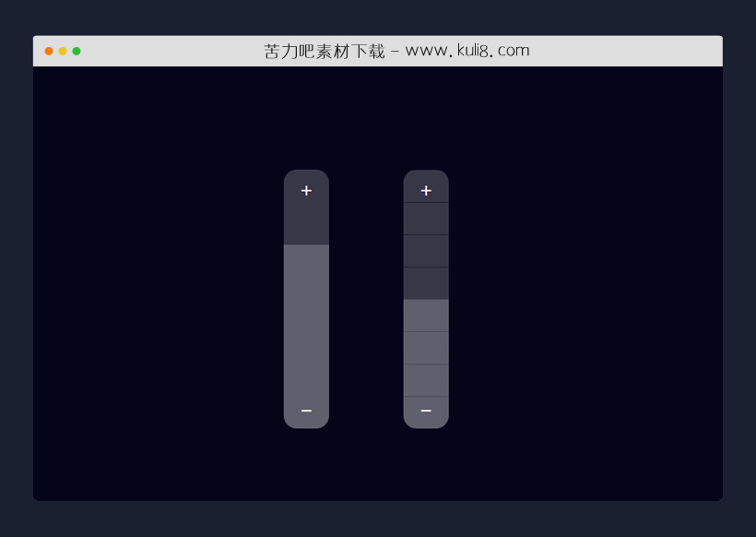Click the orange close dot in the title bar
The height and width of the screenshot is (537, 756).
pos(49,51)
